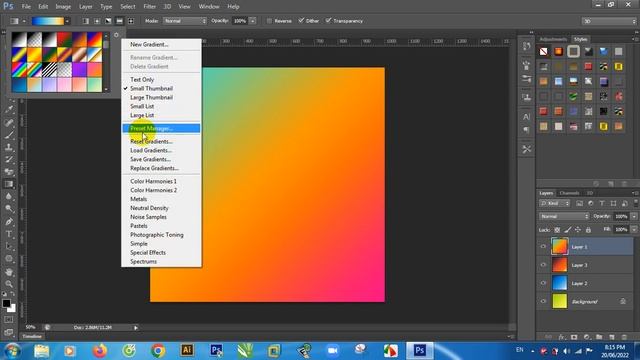Choose New Gradient menu entry
The image size is (640, 360).
[149, 44]
